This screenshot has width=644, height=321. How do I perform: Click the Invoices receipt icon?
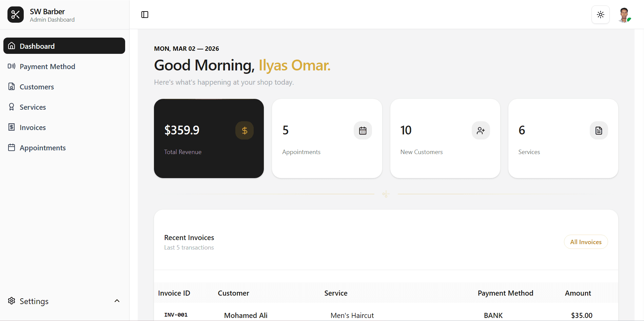click(x=12, y=127)
